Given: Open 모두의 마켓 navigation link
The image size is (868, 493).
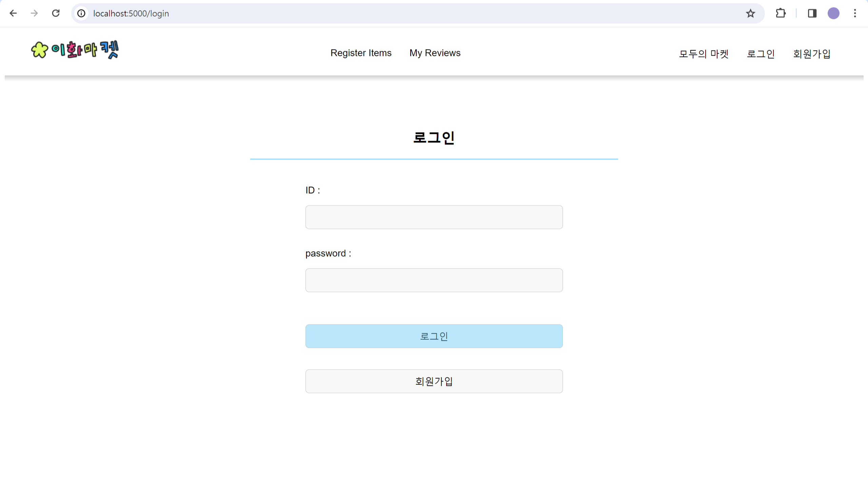Looking at the screenshot, I should point(704,54).
